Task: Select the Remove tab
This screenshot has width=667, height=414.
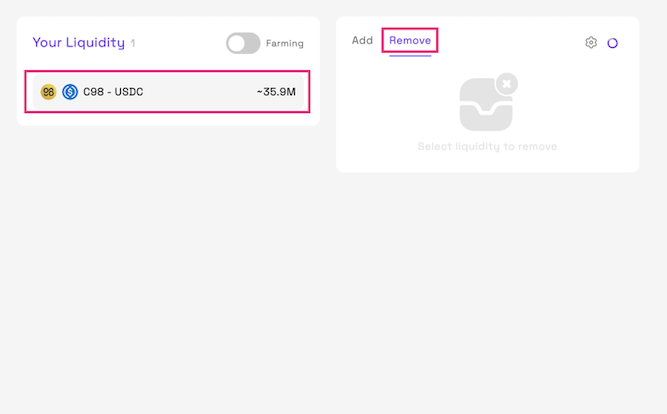Action: tap(410, 41)
